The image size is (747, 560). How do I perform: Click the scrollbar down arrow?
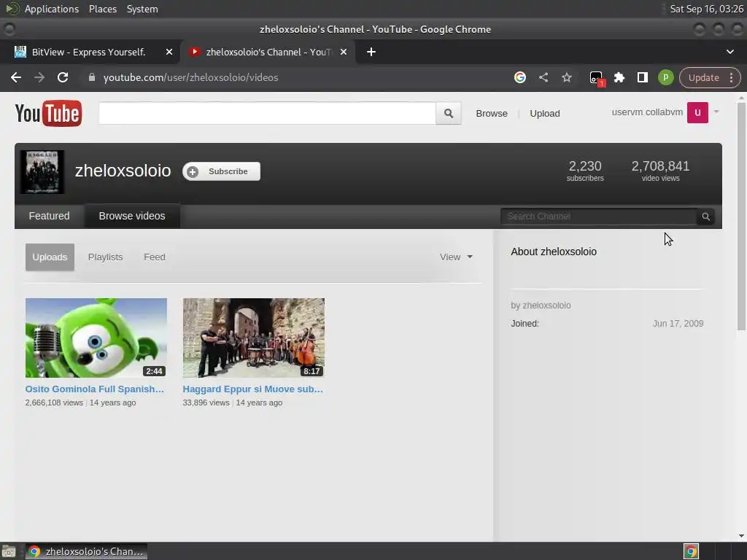pos(741,536)
